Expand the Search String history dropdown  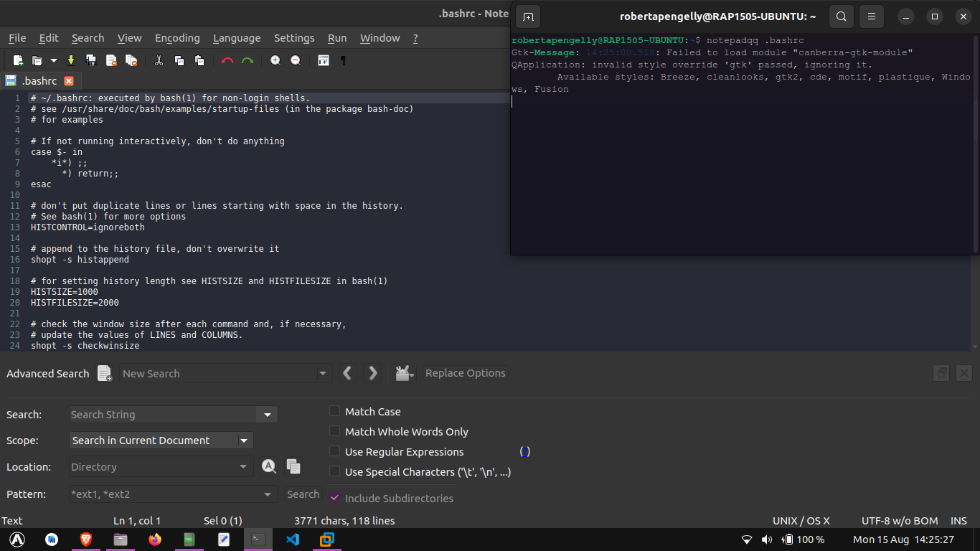coord(267,414)
